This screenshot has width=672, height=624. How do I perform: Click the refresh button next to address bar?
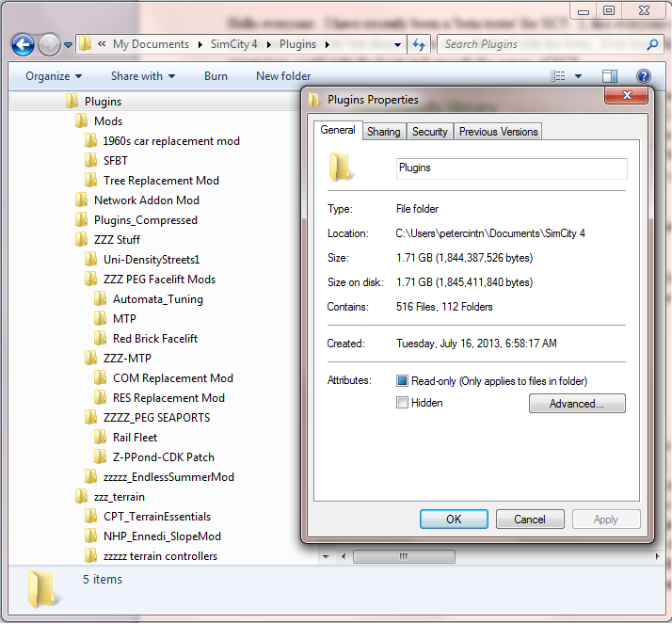click(x=419, y=44)
